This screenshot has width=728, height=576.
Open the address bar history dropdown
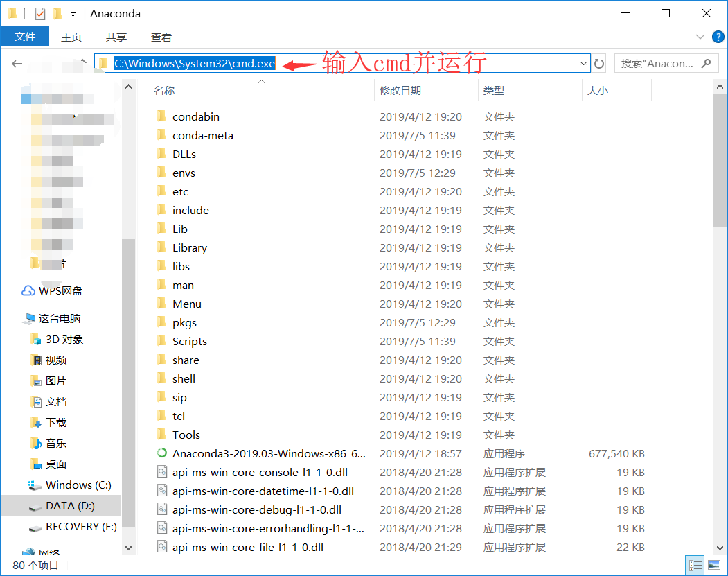584,63
